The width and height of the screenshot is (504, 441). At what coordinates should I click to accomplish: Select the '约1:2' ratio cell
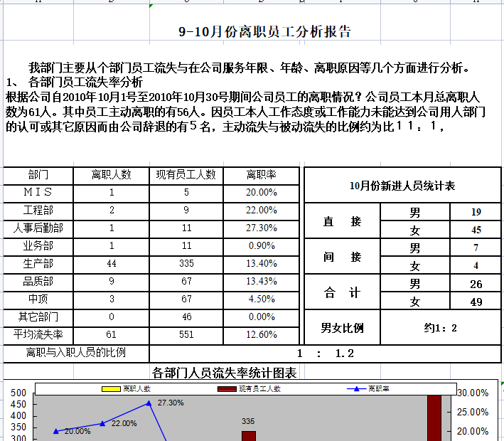[x=440, y=328]
